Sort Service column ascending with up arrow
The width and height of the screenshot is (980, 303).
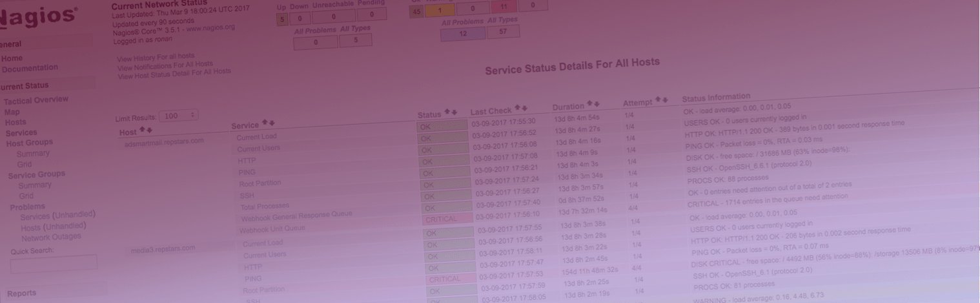coord(265,123)
